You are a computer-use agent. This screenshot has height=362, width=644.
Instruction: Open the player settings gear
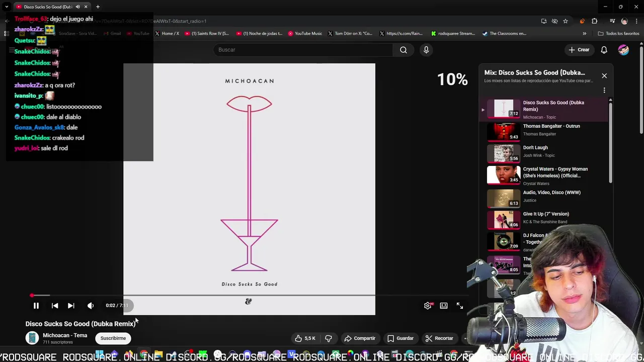[x=428, y=306]
